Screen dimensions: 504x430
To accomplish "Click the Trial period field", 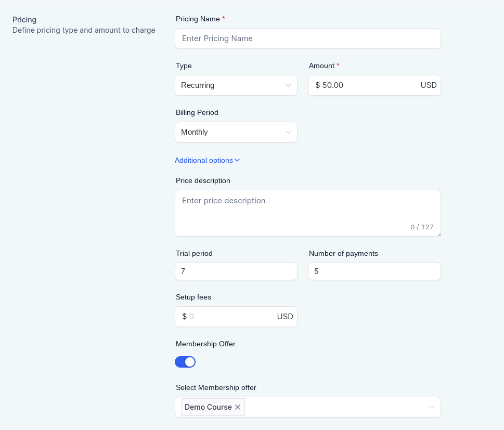I will point(236,271).
